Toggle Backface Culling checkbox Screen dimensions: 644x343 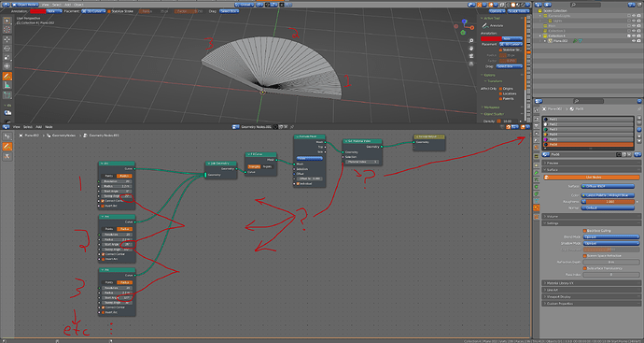[x=584, y=231]
